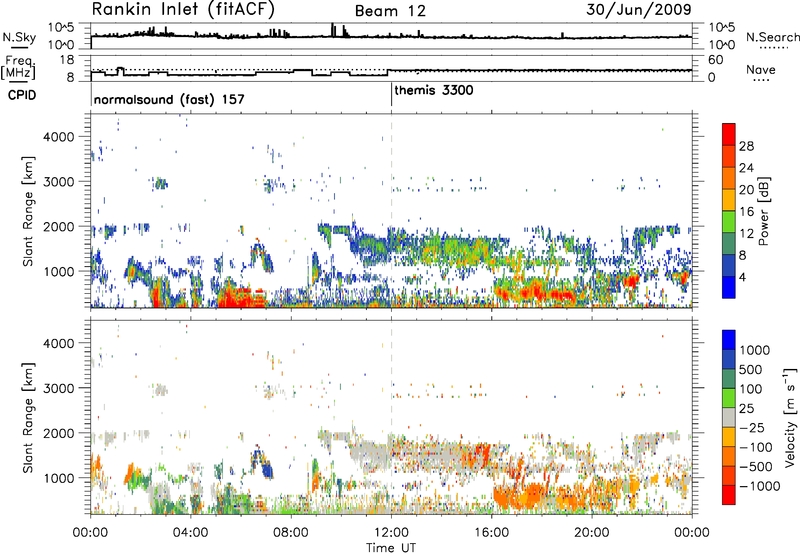Viewport: 800px width, 554px height.
Task: Click the red top of the power colorbar
Action: click(729, 134)
